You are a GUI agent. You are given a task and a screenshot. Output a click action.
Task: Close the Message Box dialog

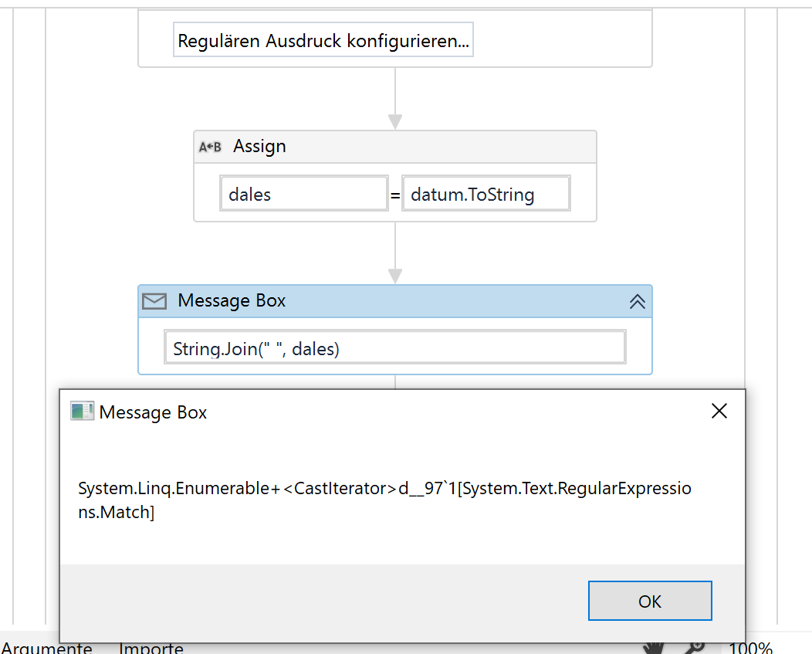[x=719, y=411]
